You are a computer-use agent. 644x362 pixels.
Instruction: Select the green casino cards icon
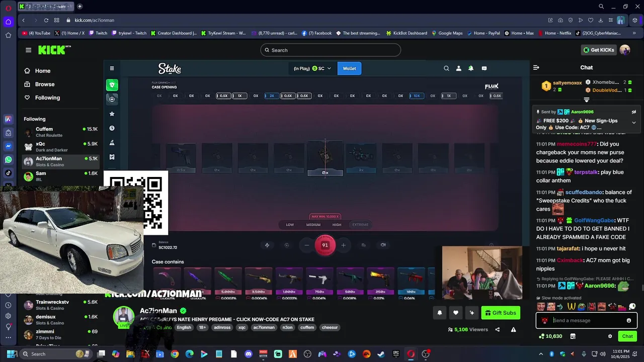[x=112, y=84]
